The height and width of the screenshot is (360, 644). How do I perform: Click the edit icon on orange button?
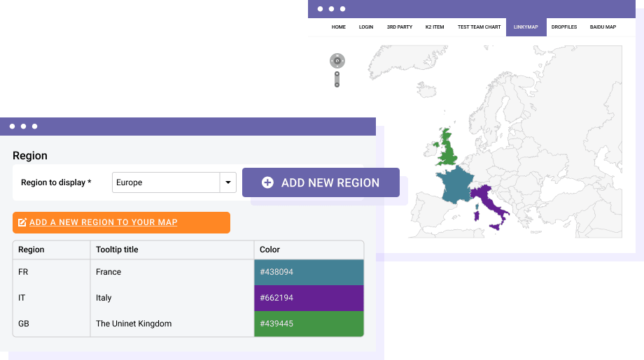(22, 222)
